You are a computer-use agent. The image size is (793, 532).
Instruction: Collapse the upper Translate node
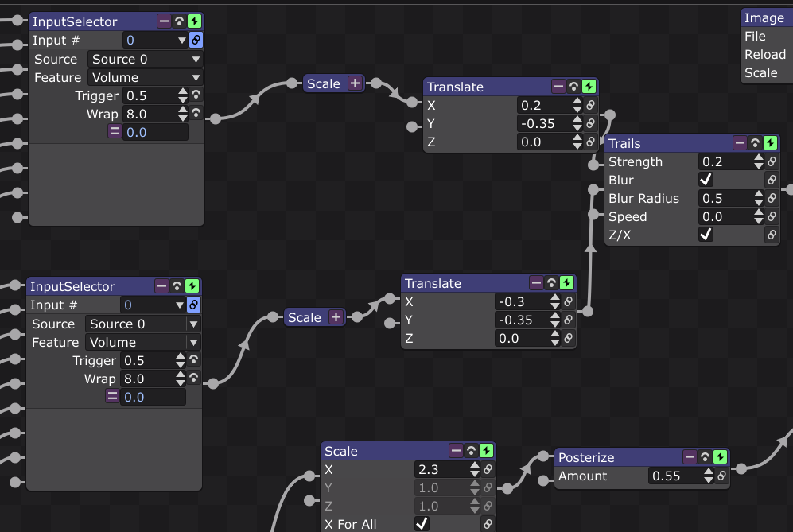(x=558, y=87)
